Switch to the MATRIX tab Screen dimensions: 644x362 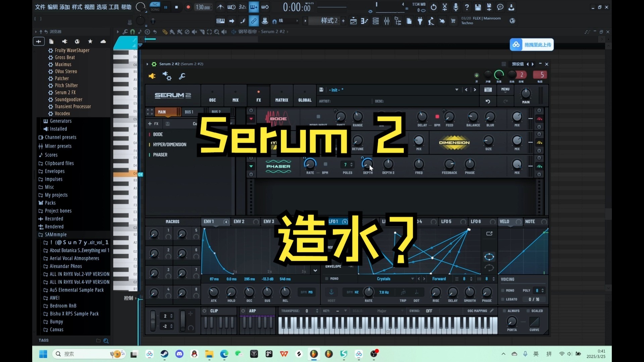pyautogui.click(x=282, y=96)
